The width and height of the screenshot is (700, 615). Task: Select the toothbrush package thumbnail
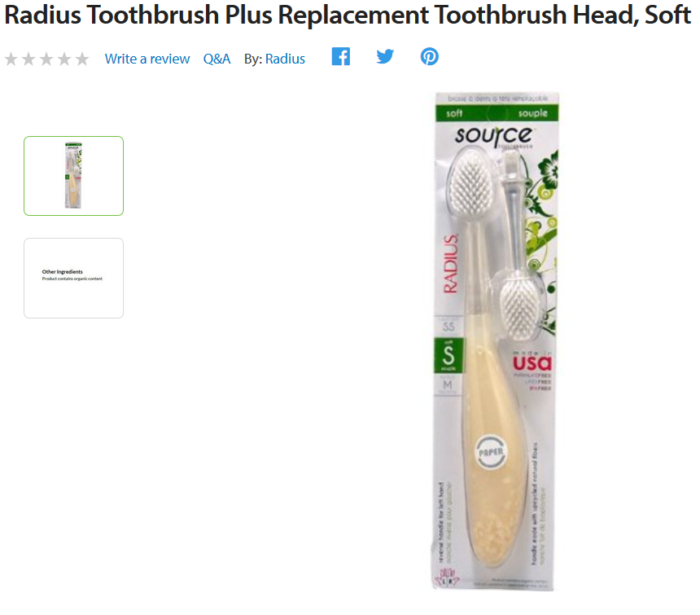[x=73, y=176]
